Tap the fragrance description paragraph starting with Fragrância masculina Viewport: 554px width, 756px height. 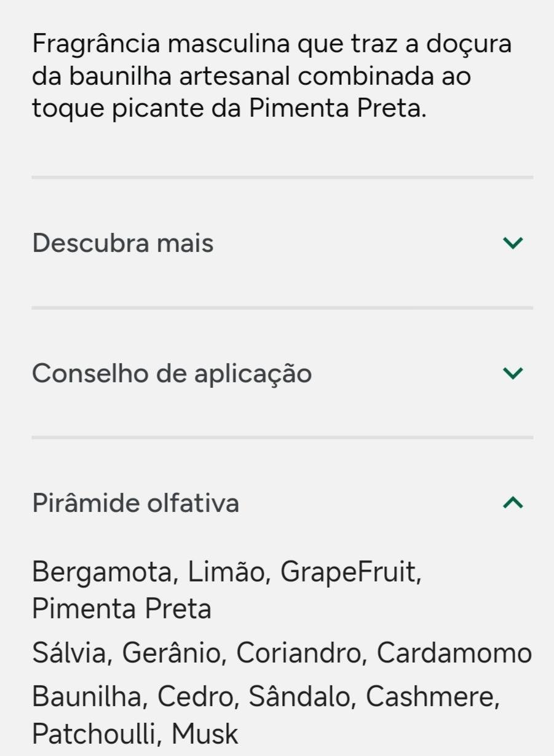pyautogui.click(x=271, y=77)
